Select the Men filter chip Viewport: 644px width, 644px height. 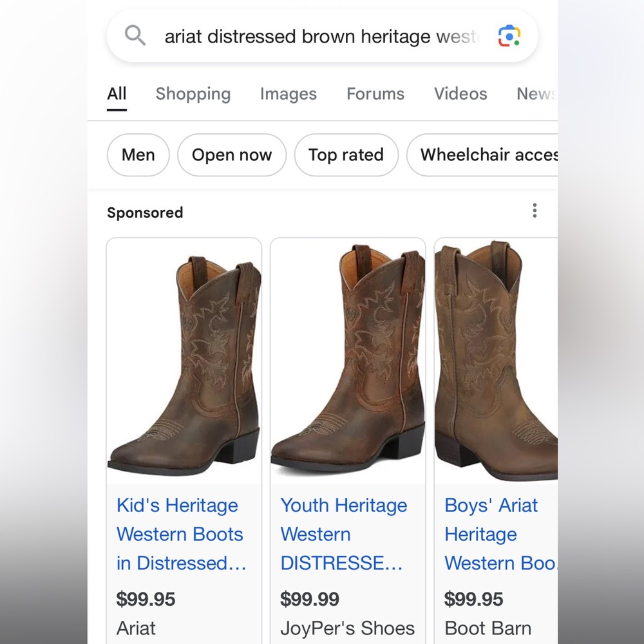click(x=138, y=155)
